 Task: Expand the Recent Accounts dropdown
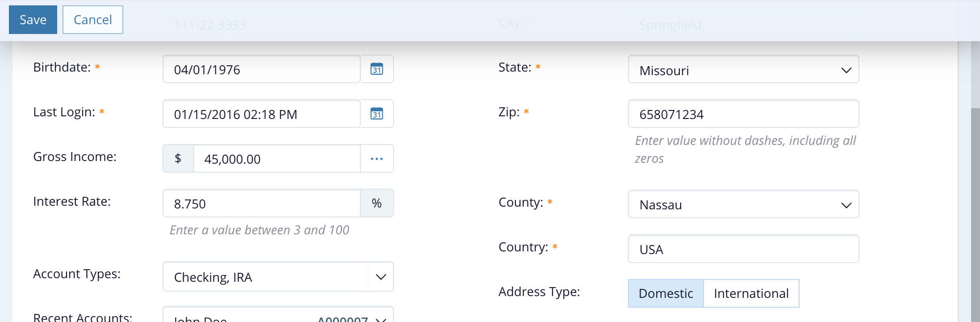click(381, 319)
